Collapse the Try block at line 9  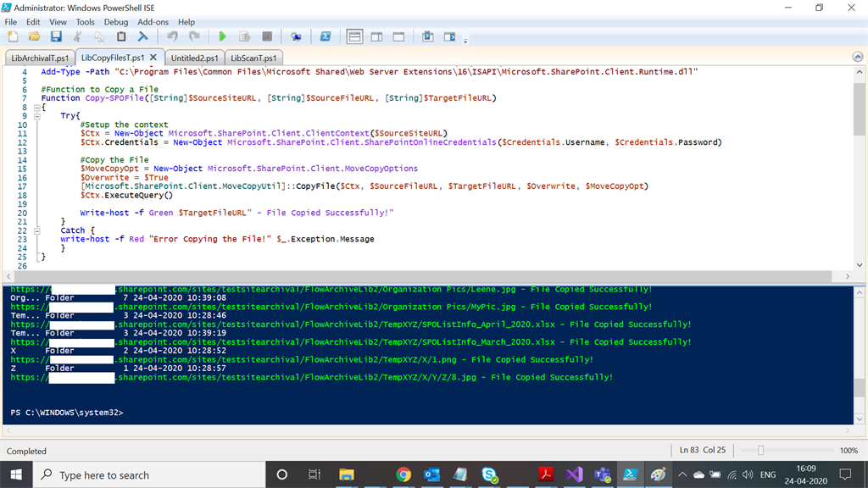37,116
